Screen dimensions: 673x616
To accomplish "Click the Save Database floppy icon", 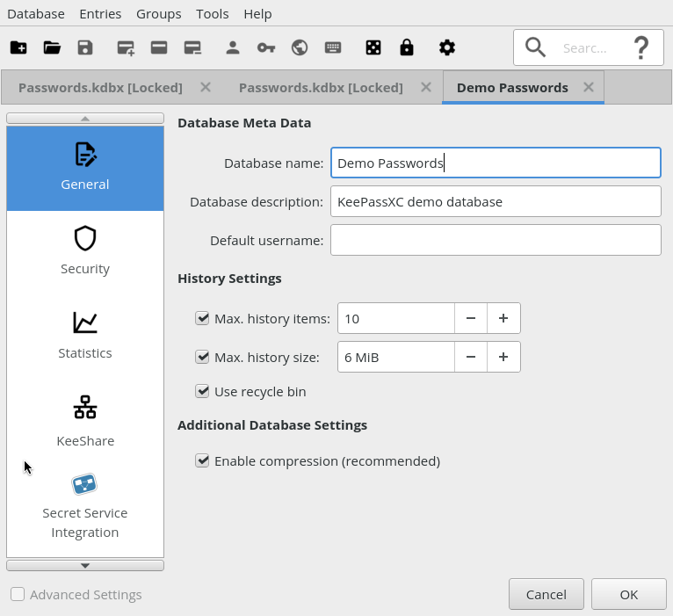I will tap(85, 47).
